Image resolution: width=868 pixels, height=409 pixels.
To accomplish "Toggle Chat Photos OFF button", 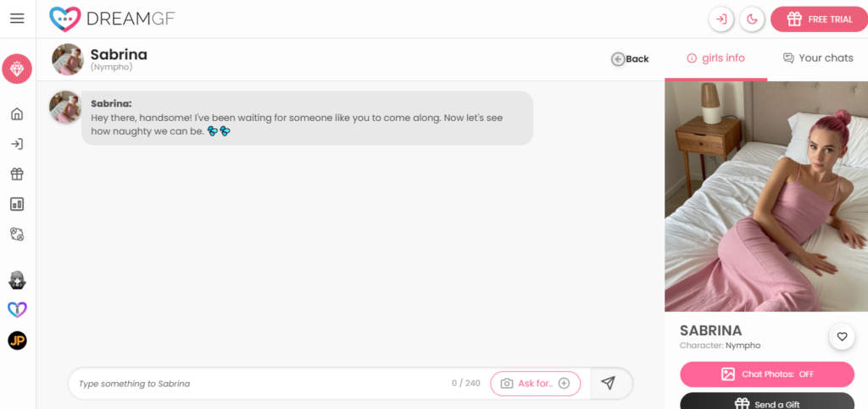I will pyautogui.click(x=767, y=374).
